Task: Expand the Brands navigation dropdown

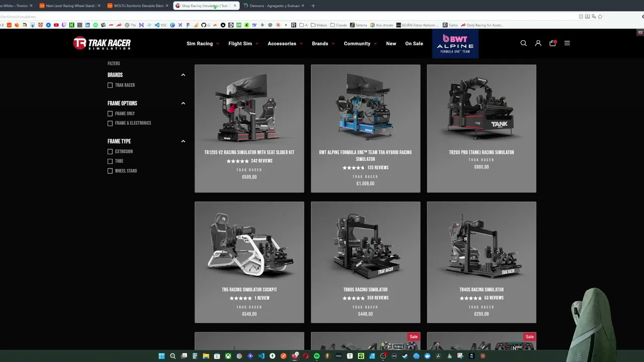Action: tap(323, 44)
